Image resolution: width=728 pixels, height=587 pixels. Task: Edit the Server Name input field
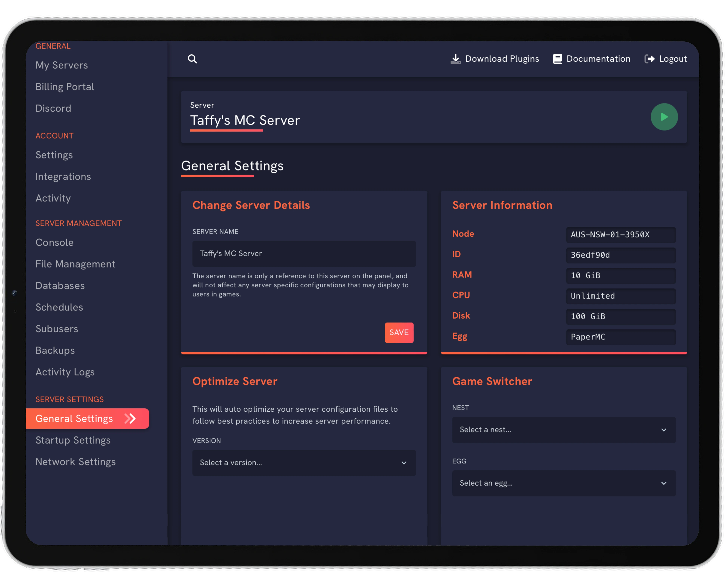(304, 254)
